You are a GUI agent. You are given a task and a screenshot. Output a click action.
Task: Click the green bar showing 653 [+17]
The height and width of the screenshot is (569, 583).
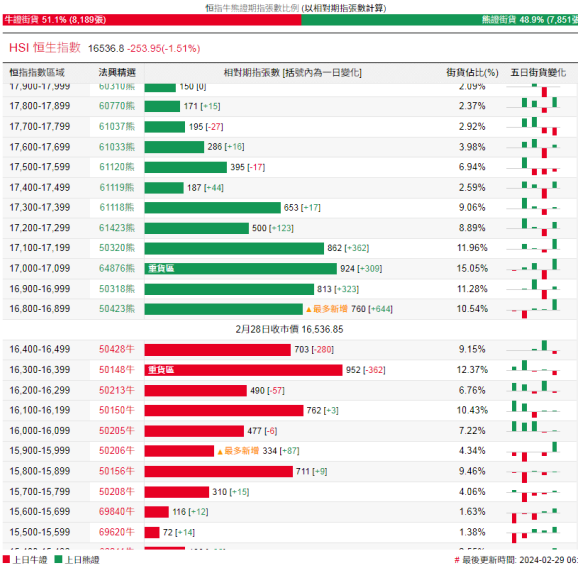click(x=213, y=208)
